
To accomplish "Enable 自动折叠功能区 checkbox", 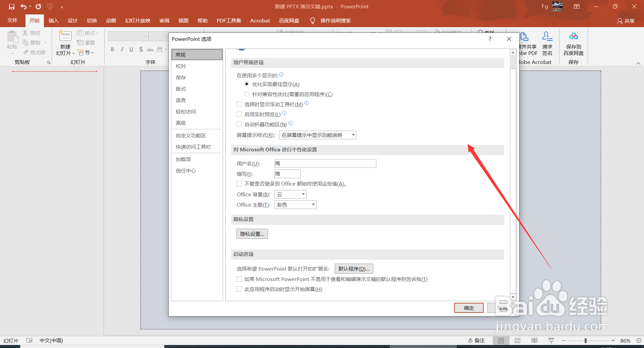I will click(239, 124).
